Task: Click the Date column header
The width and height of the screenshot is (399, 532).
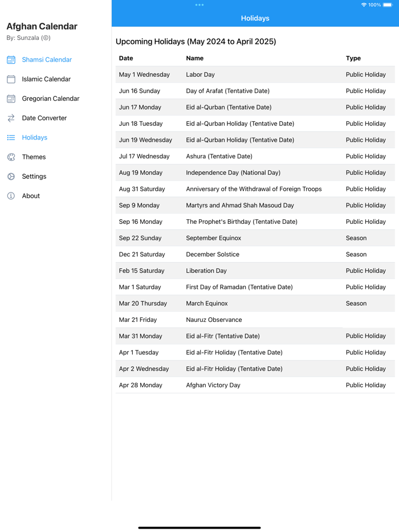Action: [x=126, y=58]
